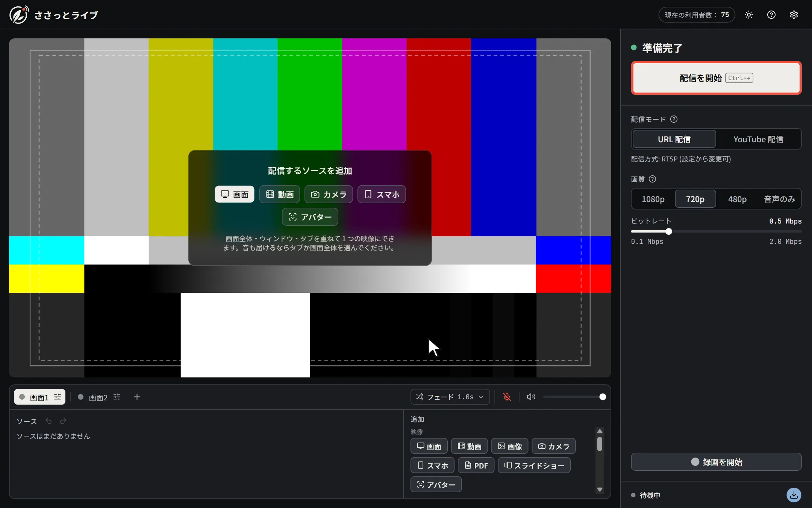Add 画像 source in the 追加 panel
This screenshot has height=508, width=812.
pos(509,446)
